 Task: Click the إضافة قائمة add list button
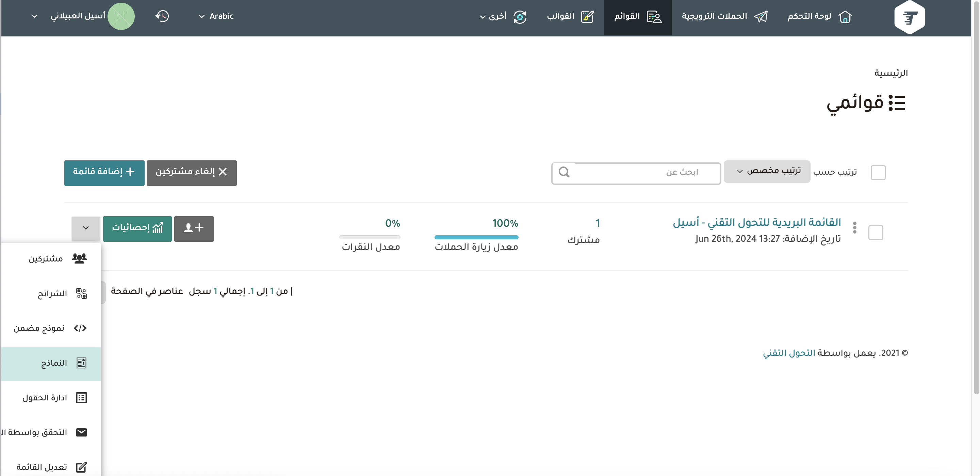pyautogui.click(x=104, y=173)
